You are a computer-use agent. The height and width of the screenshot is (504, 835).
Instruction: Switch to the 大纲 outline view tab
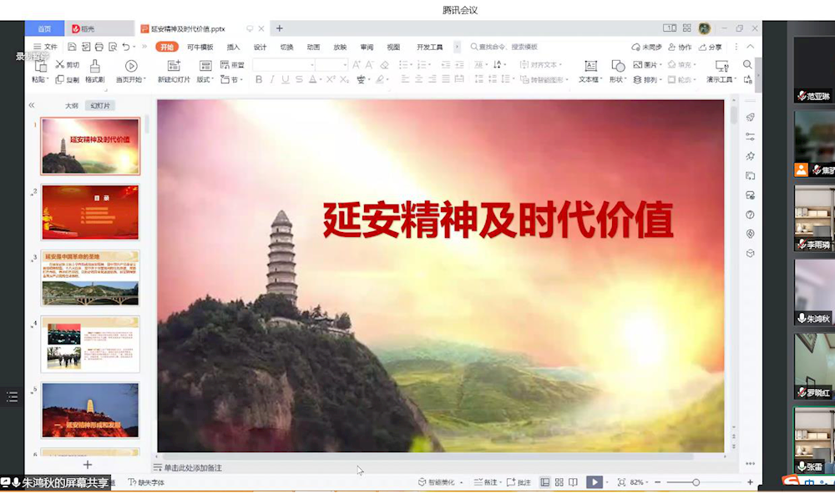(x=71, y=106)
